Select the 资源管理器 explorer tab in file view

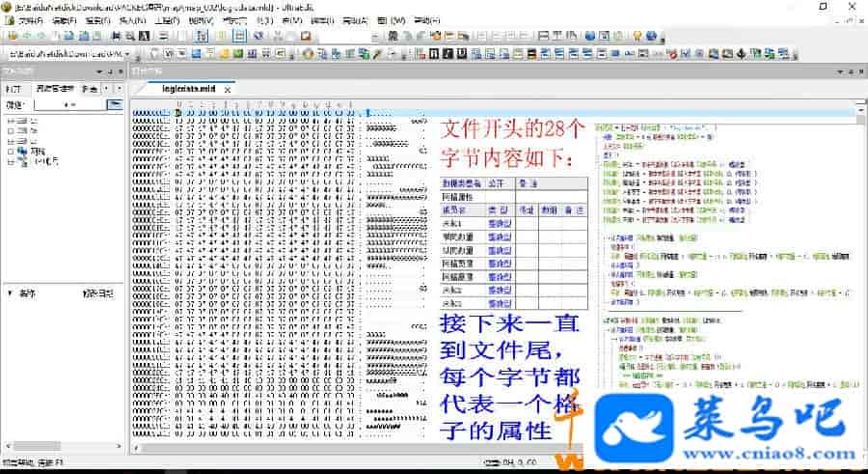[x=54, y=88]
